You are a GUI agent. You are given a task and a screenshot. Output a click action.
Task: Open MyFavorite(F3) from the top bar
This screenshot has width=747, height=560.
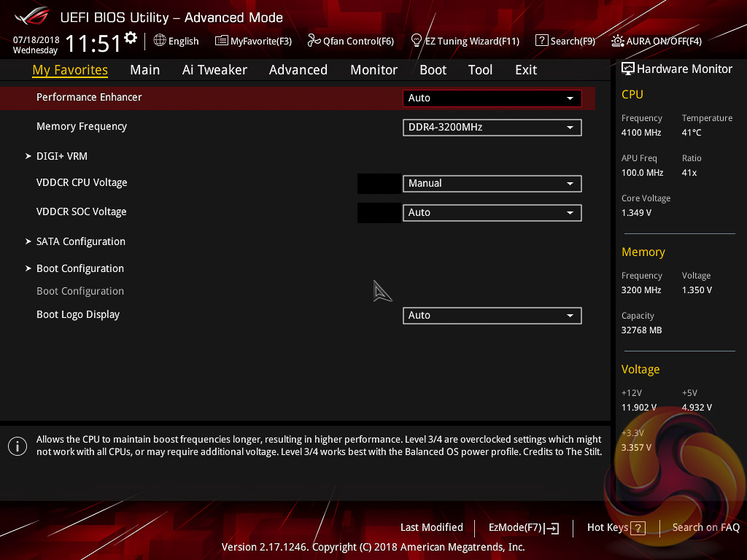coord(221,41)
